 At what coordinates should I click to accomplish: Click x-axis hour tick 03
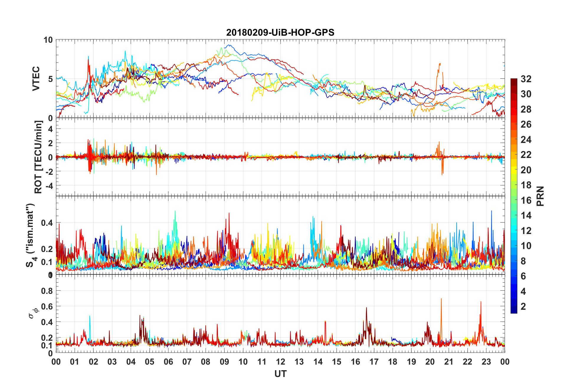click(112, 362)
